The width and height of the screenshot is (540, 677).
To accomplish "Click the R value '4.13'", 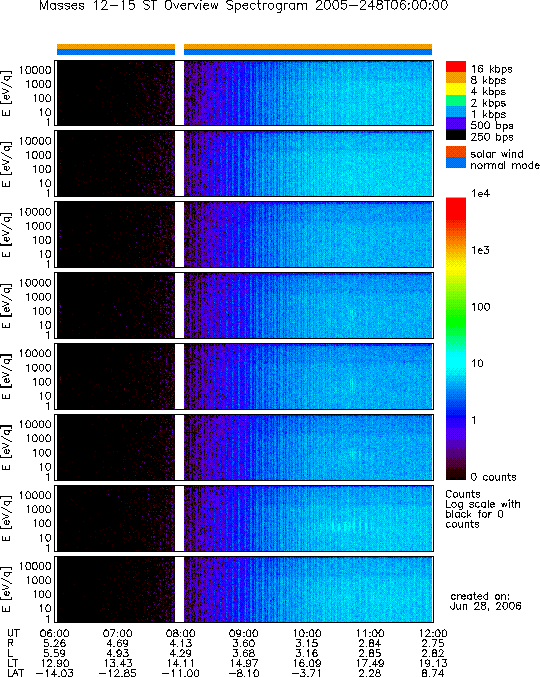I will pos(180,643).
